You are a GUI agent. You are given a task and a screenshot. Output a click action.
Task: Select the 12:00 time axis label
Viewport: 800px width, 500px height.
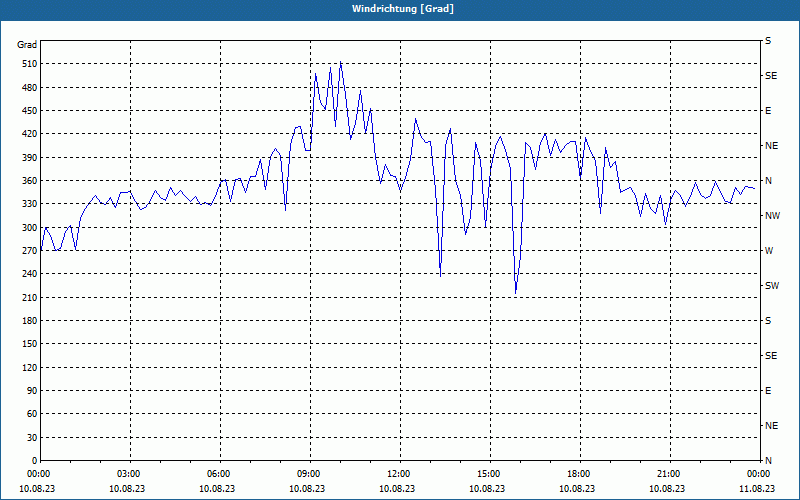(x=397, y=474)
